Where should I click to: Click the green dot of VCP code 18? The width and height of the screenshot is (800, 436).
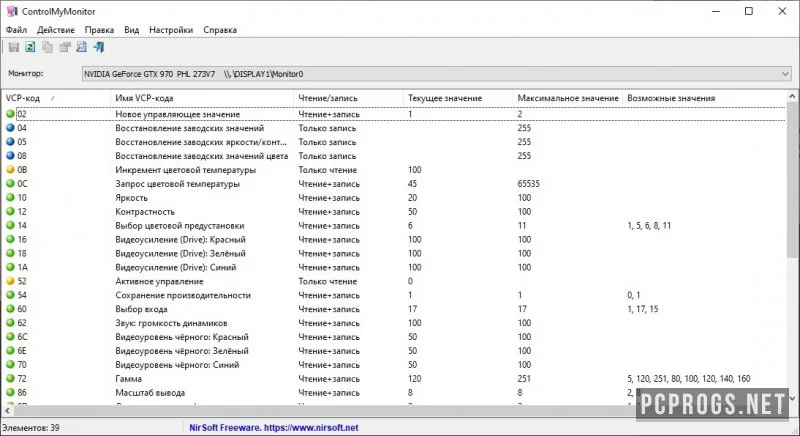pyautogui.click(x=10, y=253)
